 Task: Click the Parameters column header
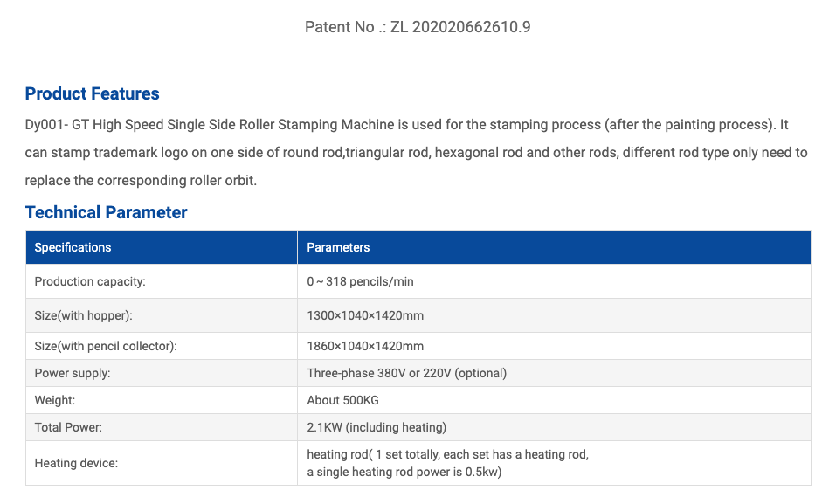pos(554,247)
